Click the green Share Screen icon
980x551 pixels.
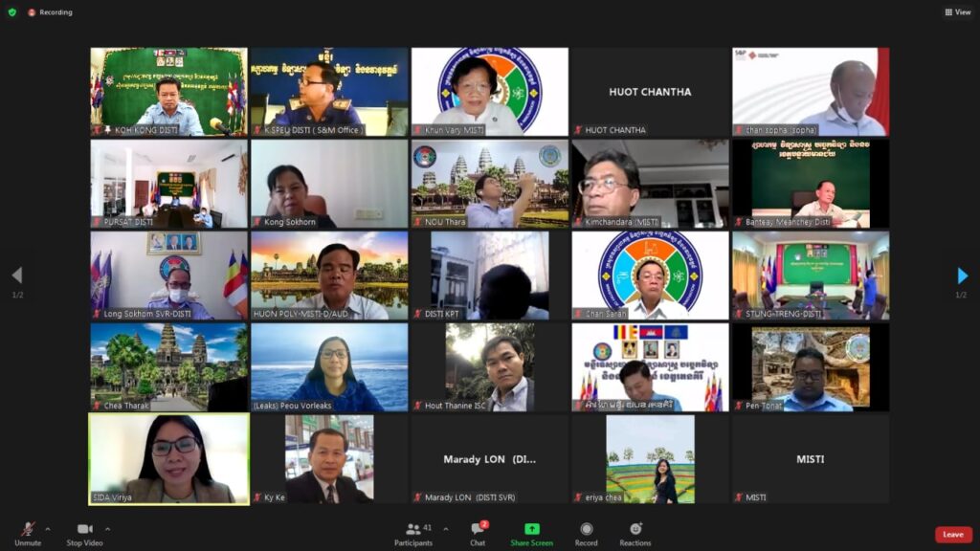tap(531, 529)
